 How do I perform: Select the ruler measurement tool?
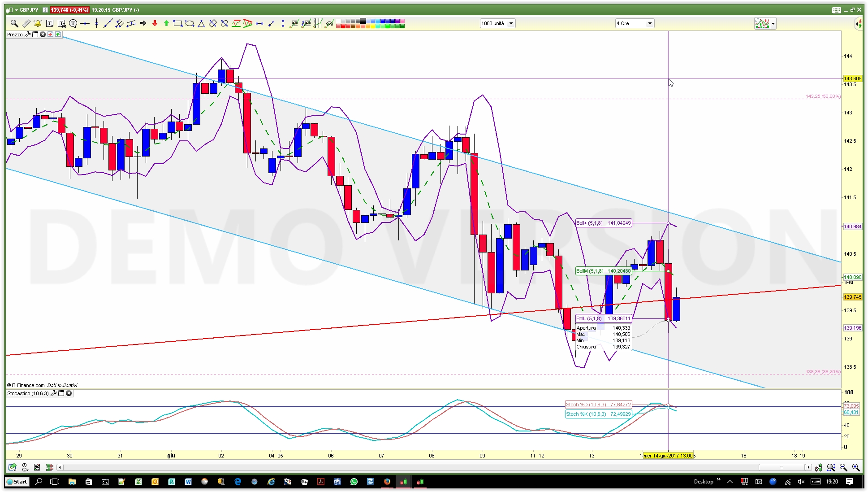point(26,23)
